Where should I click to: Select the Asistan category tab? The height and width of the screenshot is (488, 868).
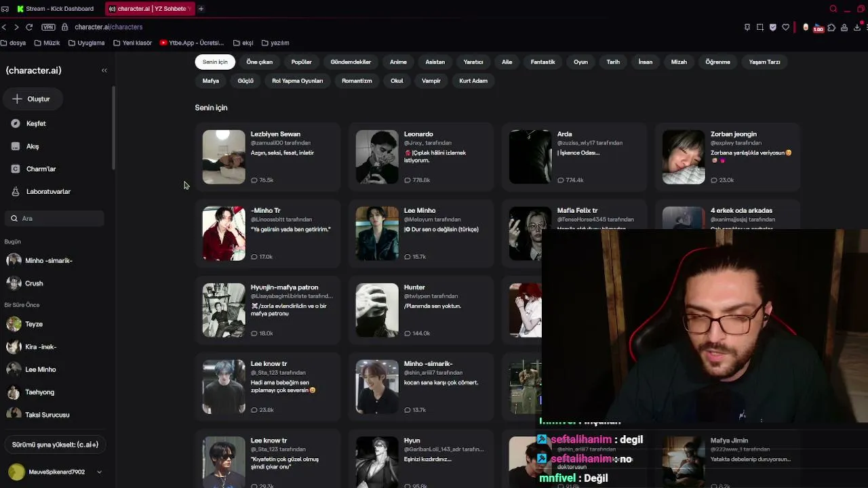(x=435, y=62)
